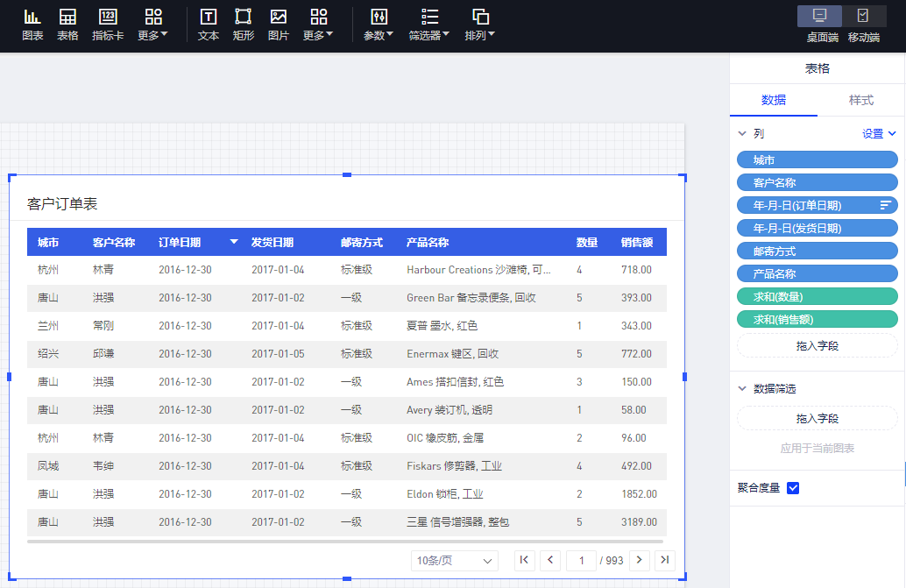906x588 pixels.
Task: Switch to 移动端 mobile view
Action: pyautogui.click(x=863, y=24)
